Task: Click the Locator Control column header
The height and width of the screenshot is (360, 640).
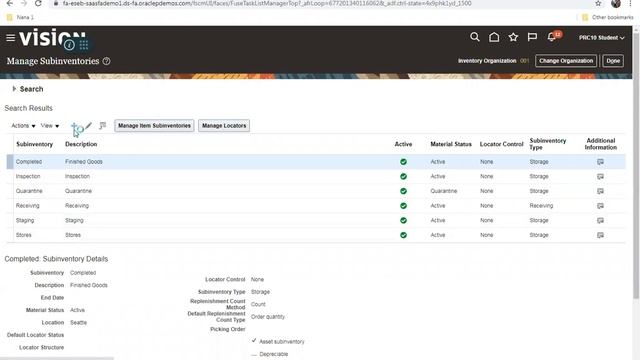Action: (x=501, y=144)
